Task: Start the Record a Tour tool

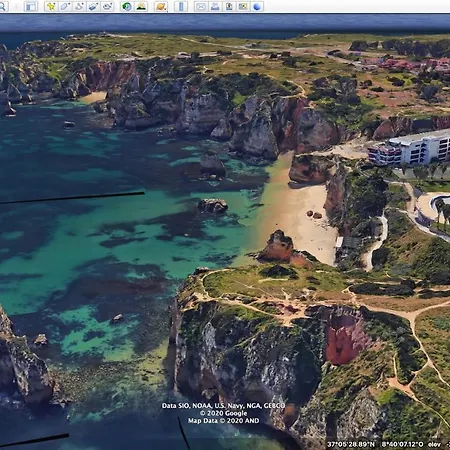Action: coord(107,6)
